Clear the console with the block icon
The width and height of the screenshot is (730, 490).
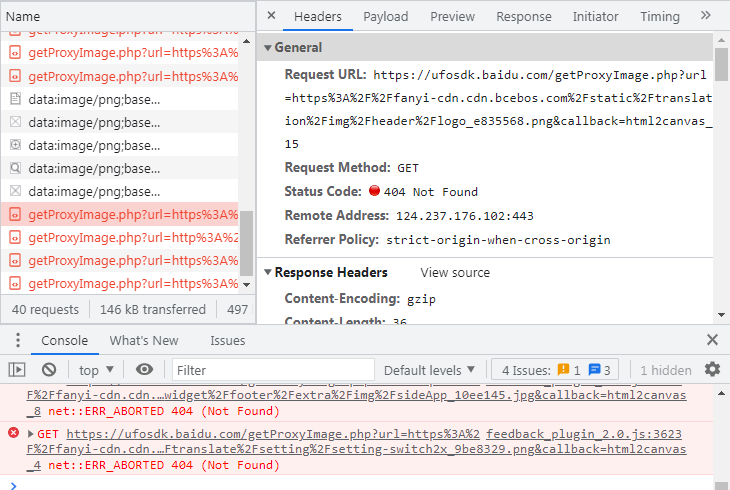click(x=49, y=370)
